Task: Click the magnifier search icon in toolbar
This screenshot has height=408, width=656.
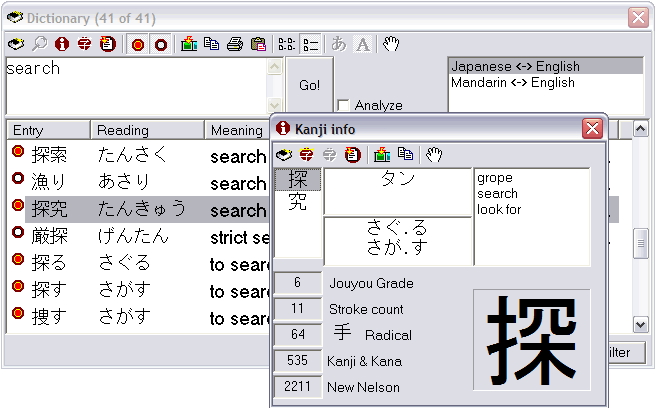Action: pos(39,44)
